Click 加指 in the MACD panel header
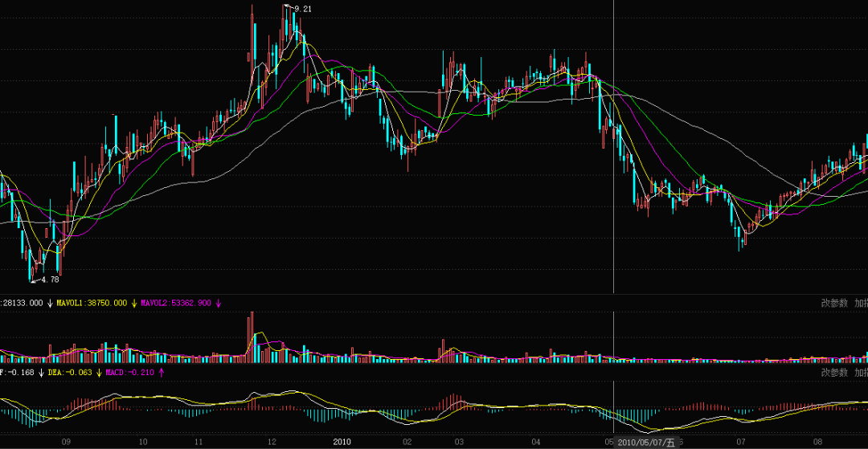Viewport: 868px width, 449px height. [x=861, y=373]
